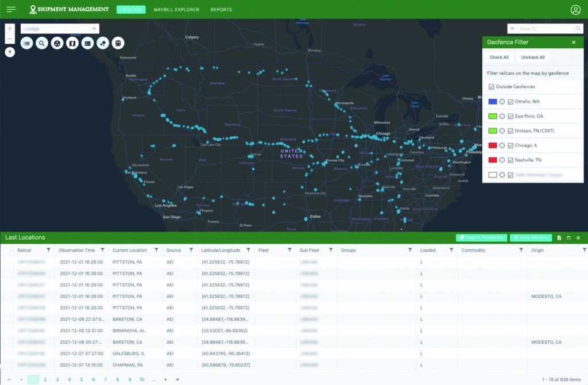Open the hamburger menu in header
The height and width of the screenshot is (385, 588).
(11, 9)
